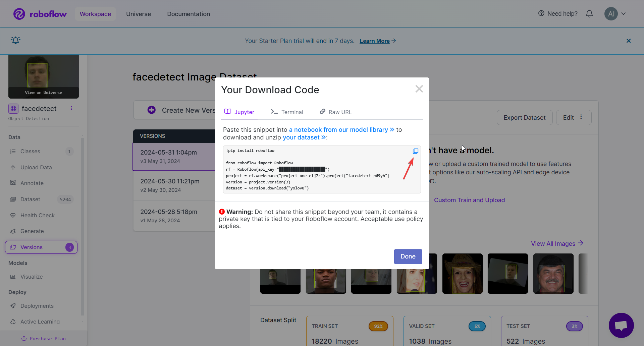644x346 pixels.
Task: Open View on Universe project thumbnail
Action: click(x=44, y=76)
